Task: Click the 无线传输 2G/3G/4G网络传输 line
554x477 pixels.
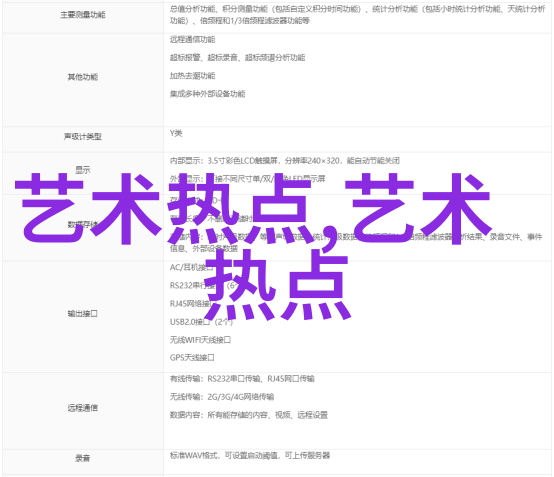Action: tap(222, 397)
